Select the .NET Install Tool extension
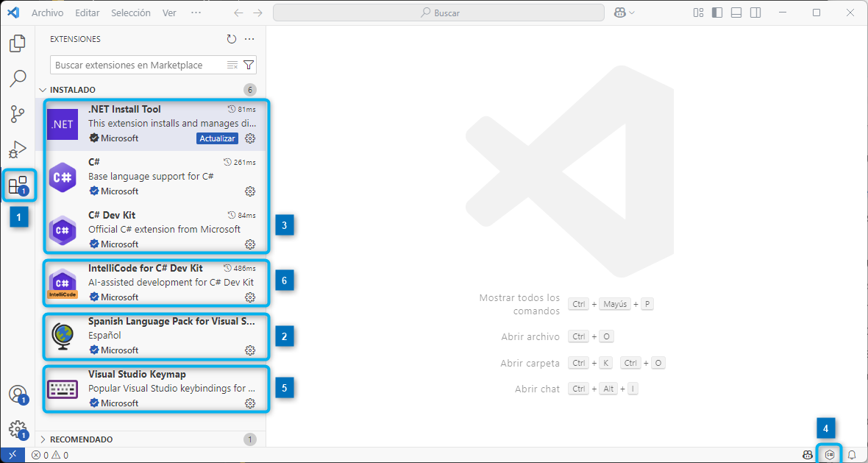 151,124
